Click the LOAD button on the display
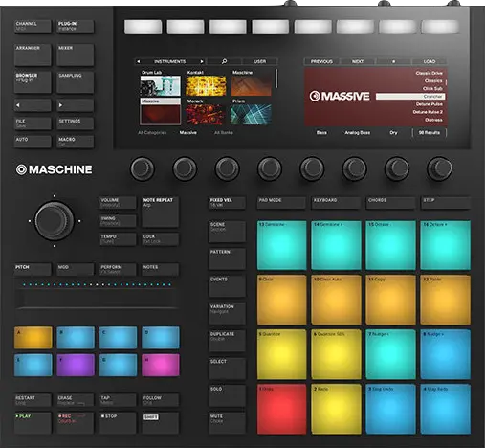This screenshot has width=485, height=448. tap(430, 61)
